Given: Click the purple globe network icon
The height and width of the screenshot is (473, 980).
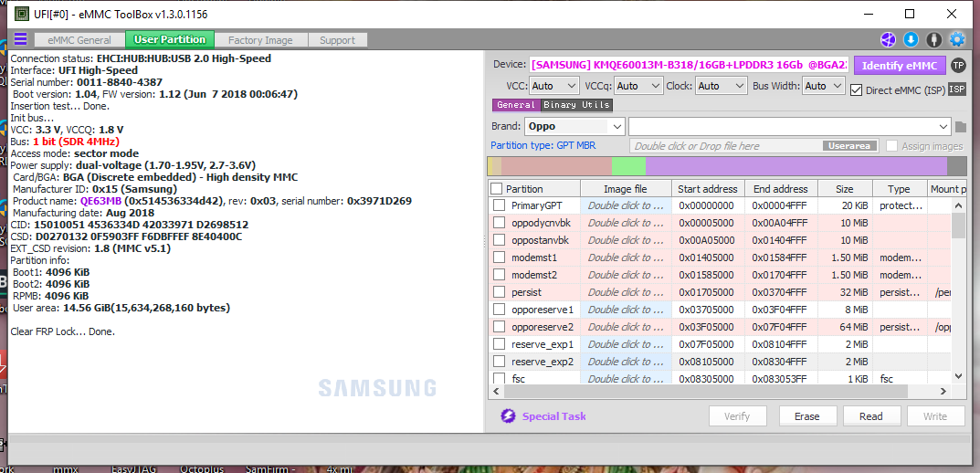Looking at the screenshot, I should [888, 40].
